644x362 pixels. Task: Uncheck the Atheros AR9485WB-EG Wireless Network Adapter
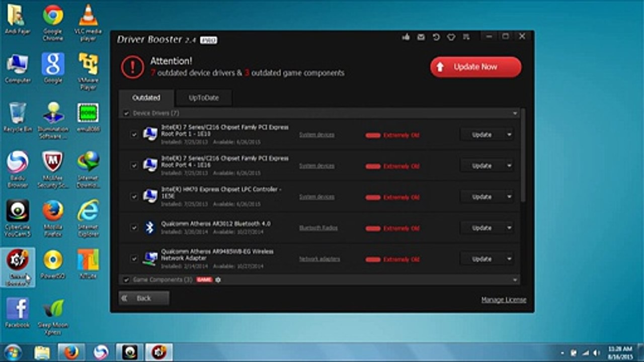click(134, 259)
